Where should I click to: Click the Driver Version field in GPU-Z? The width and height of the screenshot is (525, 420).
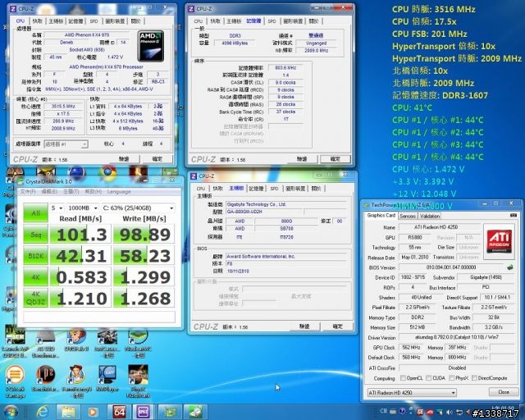458,337
